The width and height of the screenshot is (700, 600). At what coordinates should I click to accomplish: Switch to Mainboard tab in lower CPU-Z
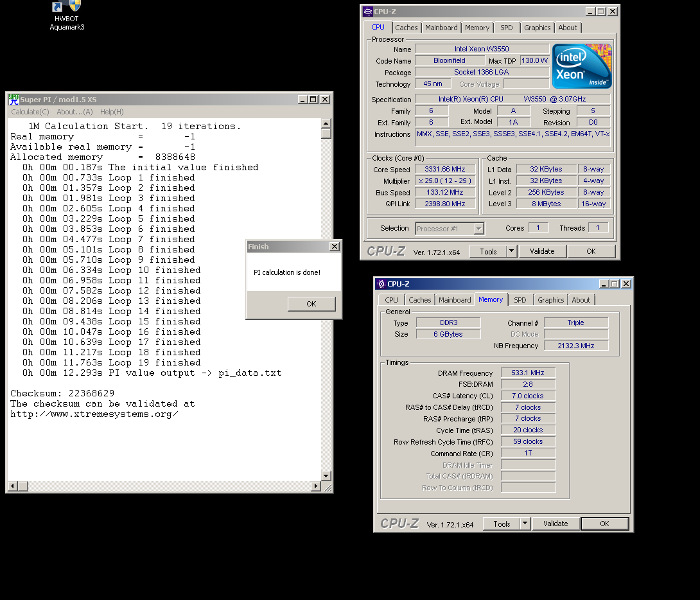click(455, 300)
